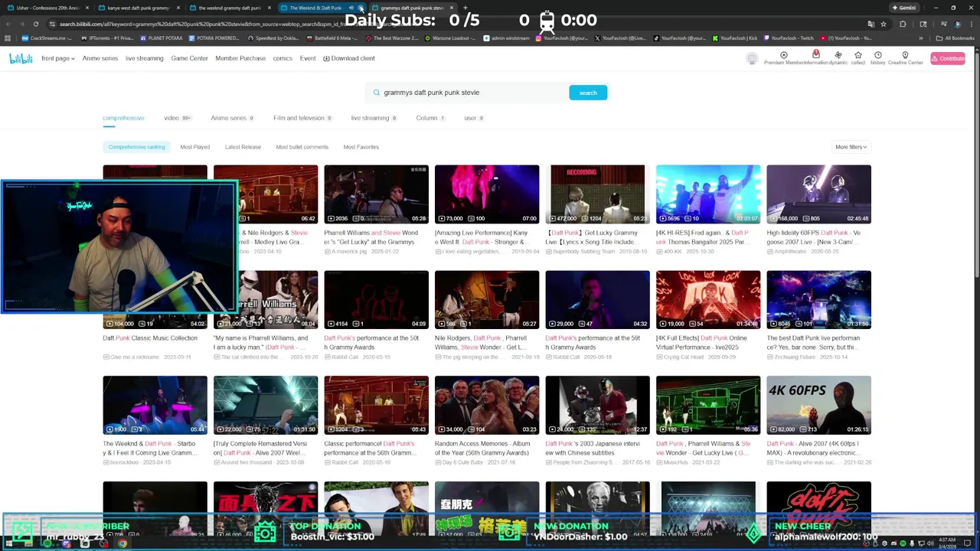Image resolution: width=980 pixels, height=551 pixels.
Task: Open a new browser tab
Action: click(465, 8)
